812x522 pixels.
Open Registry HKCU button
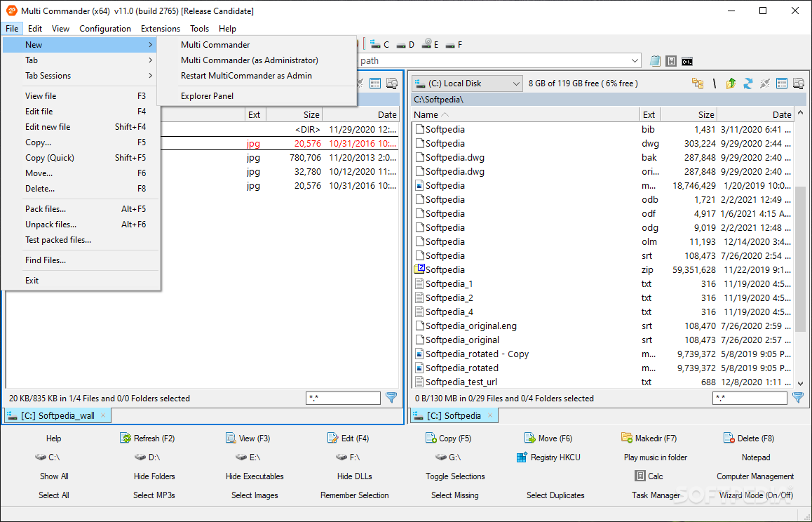[548, 457]
